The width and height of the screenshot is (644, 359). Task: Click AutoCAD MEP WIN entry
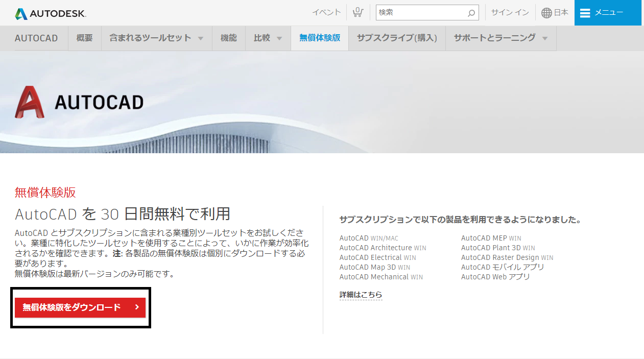[491, 238]
